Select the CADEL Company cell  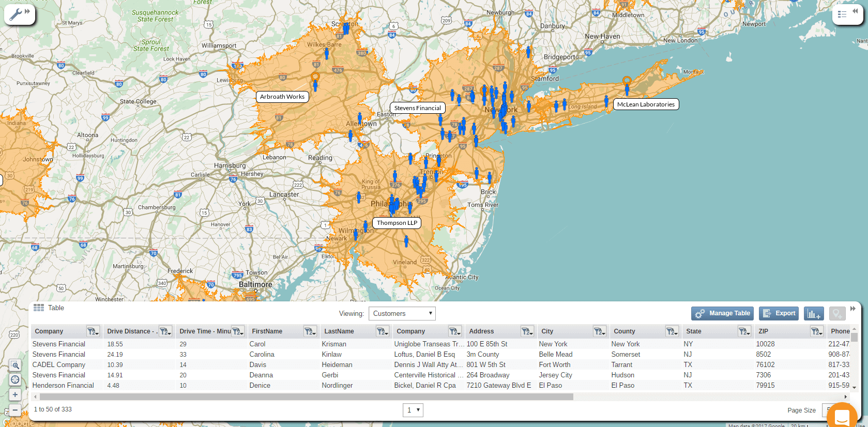point(59,364)
